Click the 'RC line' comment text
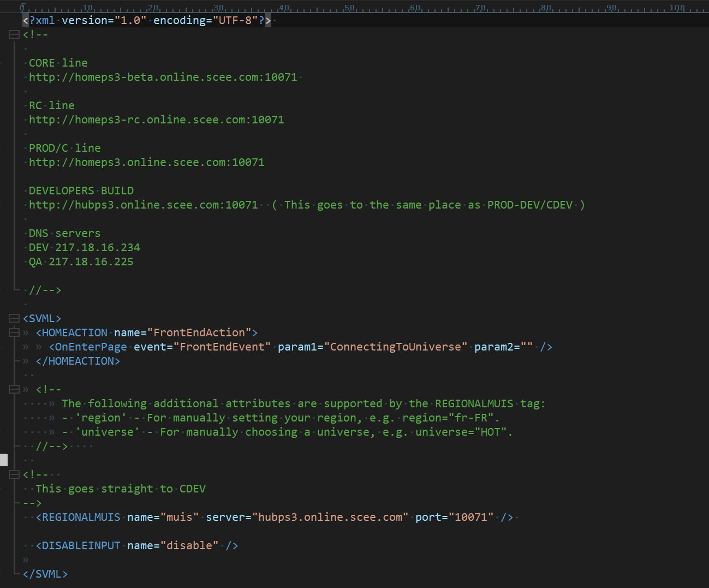 click(52, 105)
